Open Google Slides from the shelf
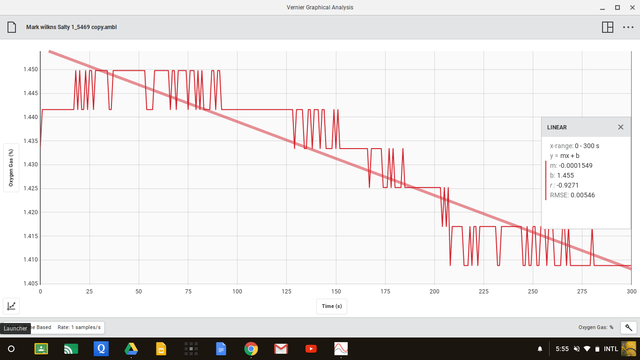Viewport: 640px width, 360px height. point(161,349)
